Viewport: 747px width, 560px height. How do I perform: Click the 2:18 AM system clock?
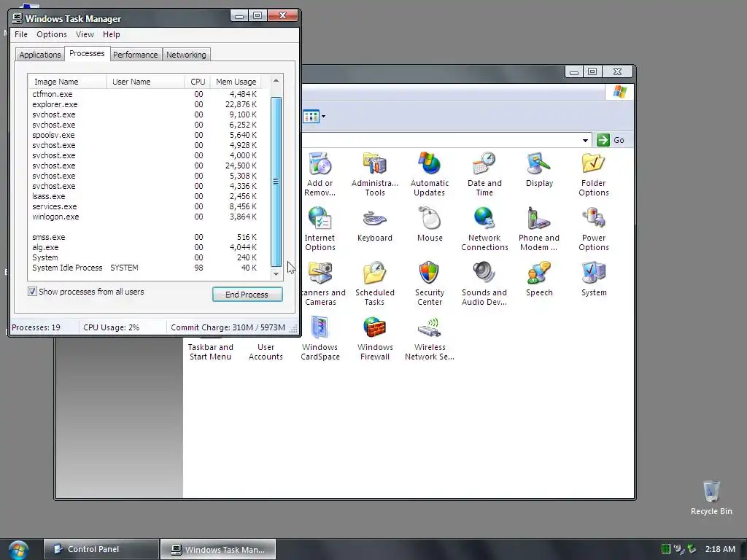(x=720, y=549)
